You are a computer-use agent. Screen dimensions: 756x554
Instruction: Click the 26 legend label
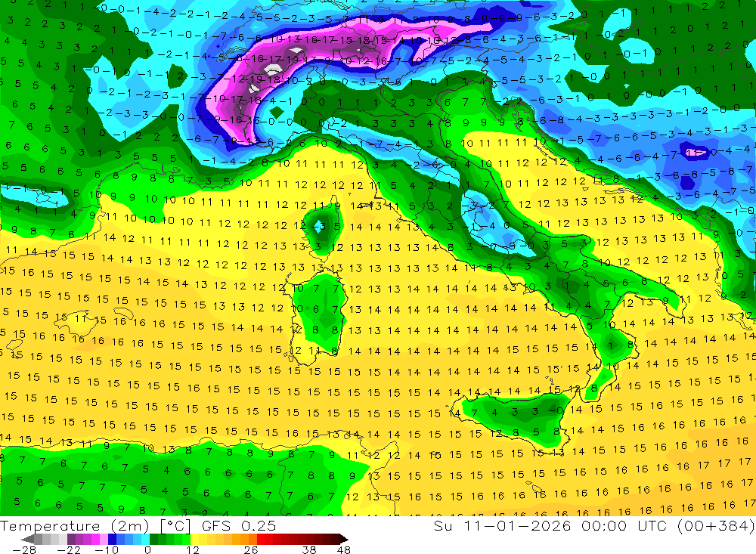tap(251, 549)
